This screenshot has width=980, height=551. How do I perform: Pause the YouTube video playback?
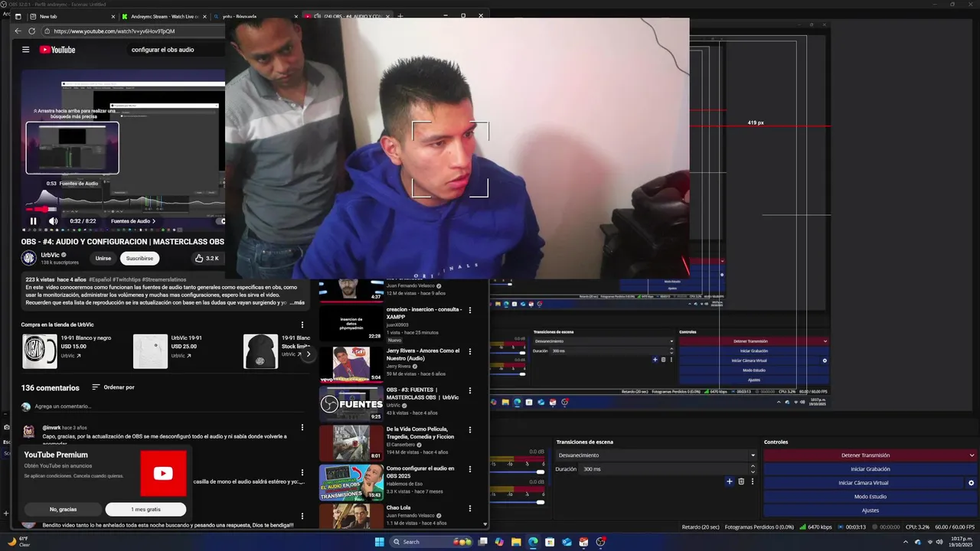pyautogui.click(x=33, y=221)
